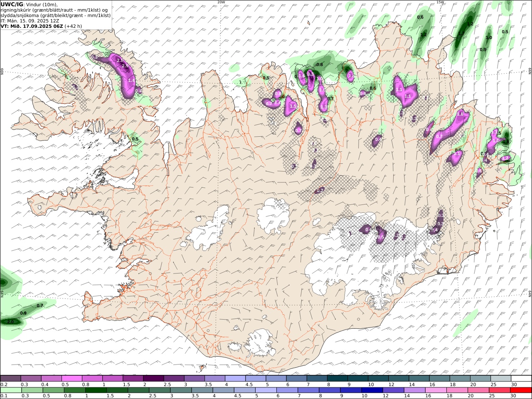Click the 0.1 label under the lower scale

tap(3, 396)
